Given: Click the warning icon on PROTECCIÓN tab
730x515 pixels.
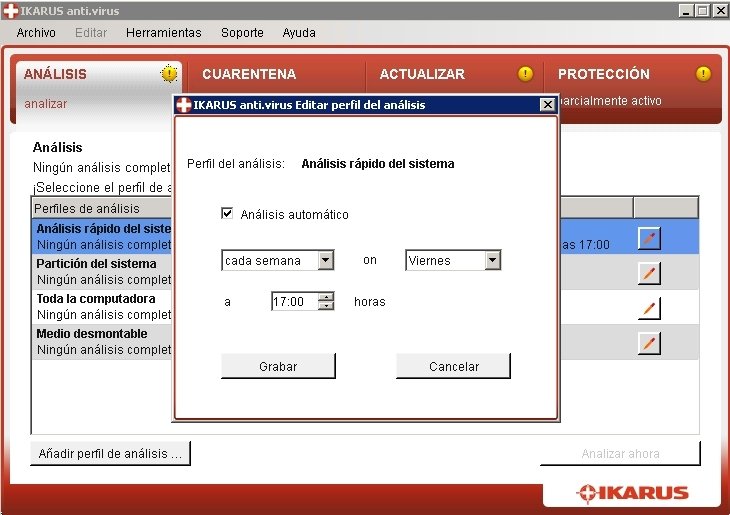Looking at the screenshot, I should (x=703, y=74).
